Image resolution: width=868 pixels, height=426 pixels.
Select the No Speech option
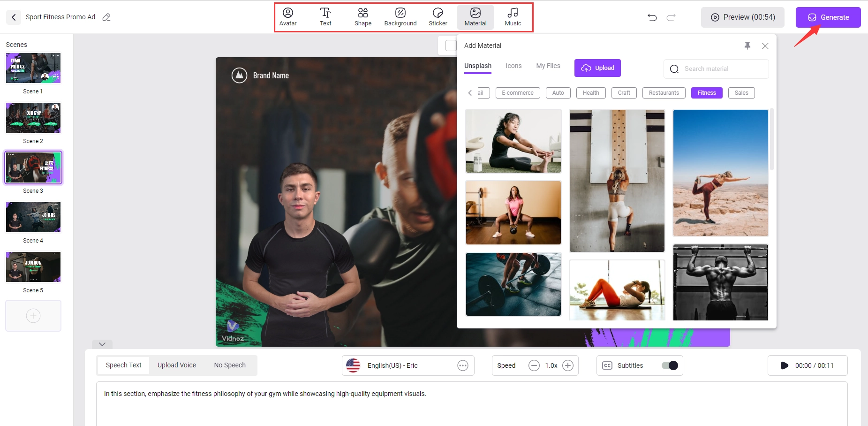click(230, 365)
